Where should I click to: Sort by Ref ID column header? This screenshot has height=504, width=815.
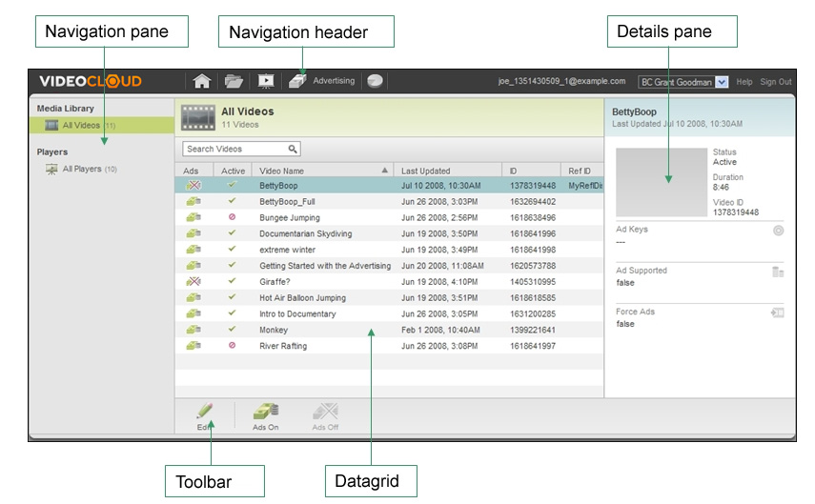[582, 171]
